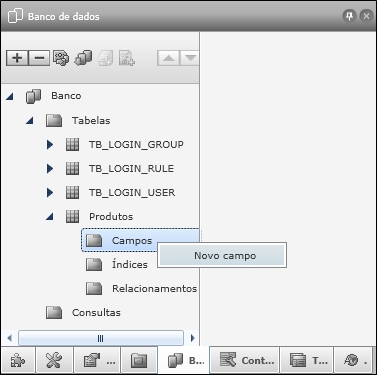Viewport: 377px width, 375px height.
Task: Switch to the Cont... bottom tab
Action: pos(246,360)
